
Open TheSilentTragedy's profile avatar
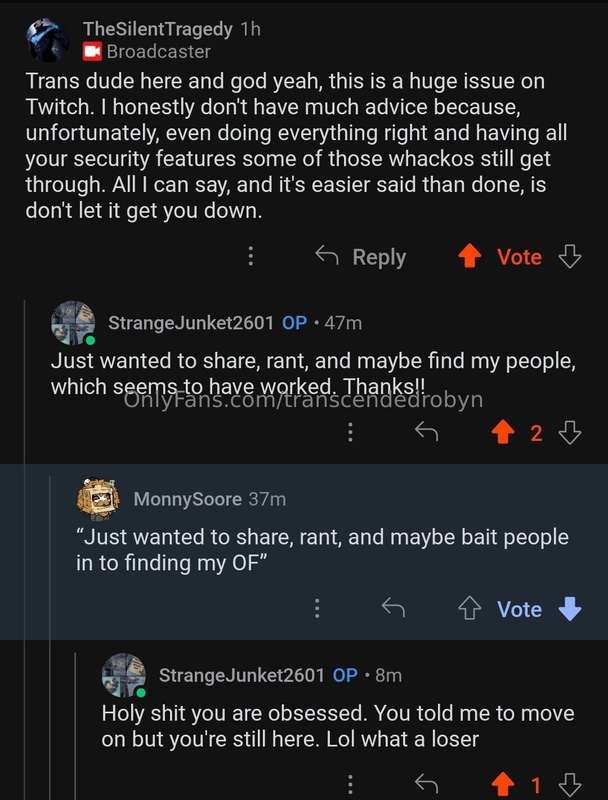coord(47,40)
